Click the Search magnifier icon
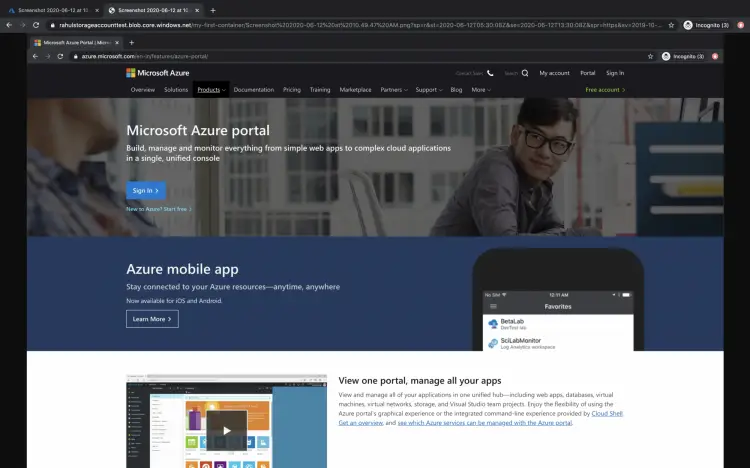 point(525,73)
